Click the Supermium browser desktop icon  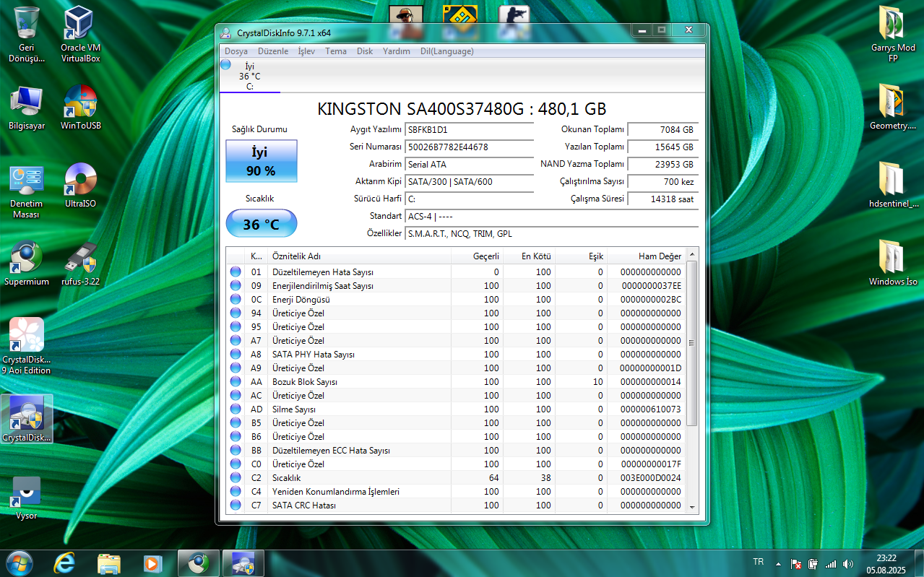[x=27, y=264]
